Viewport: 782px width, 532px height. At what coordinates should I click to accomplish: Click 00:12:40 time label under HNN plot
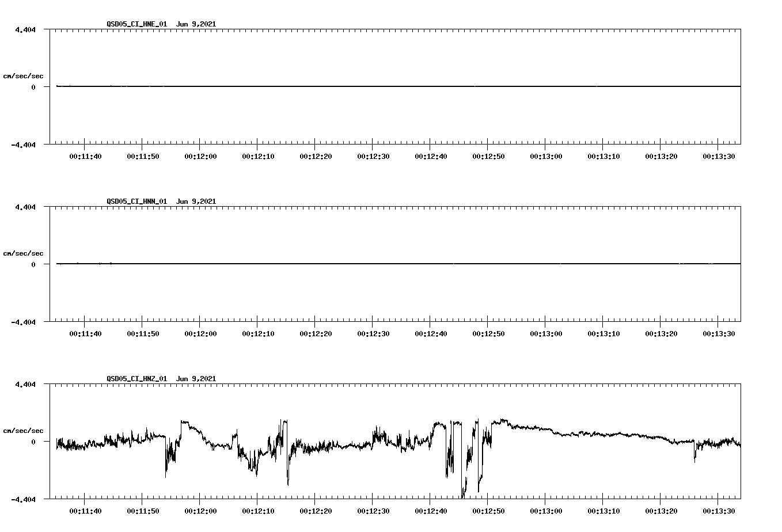pos(431,334)
